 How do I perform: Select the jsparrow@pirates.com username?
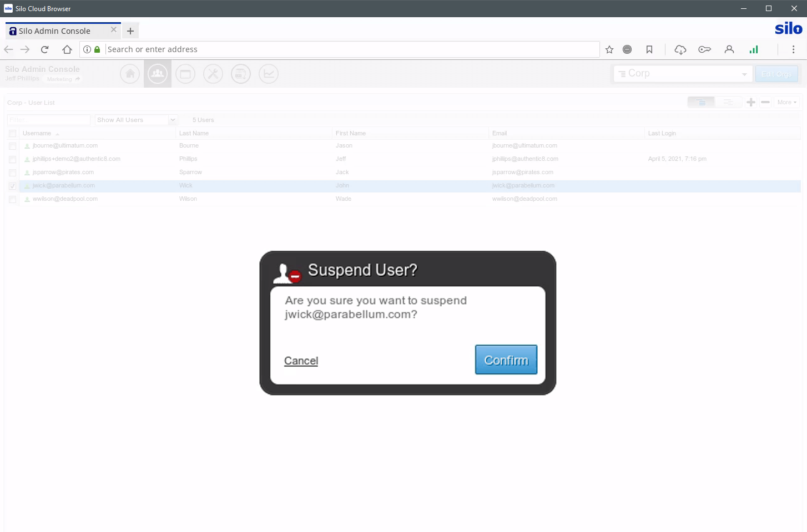pyautogui.click(x=63, y=172)
